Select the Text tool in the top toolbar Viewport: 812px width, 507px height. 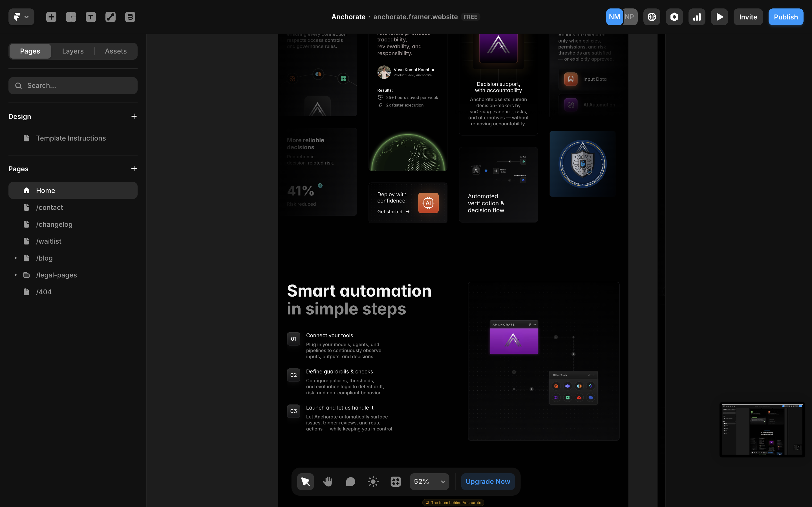click(91, 16)
